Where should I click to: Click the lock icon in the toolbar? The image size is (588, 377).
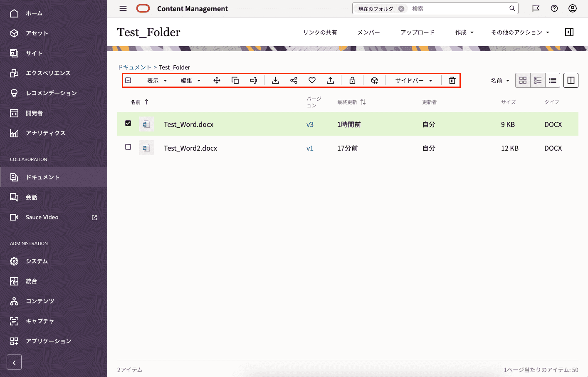pos(352,80)
